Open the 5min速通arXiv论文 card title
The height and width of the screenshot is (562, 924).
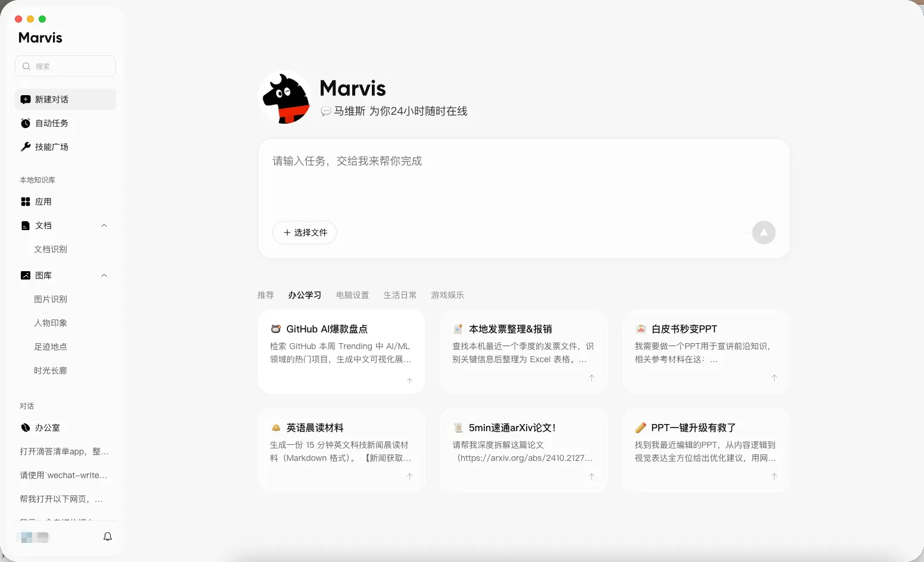pyautogui.click(x=512, y=428)
